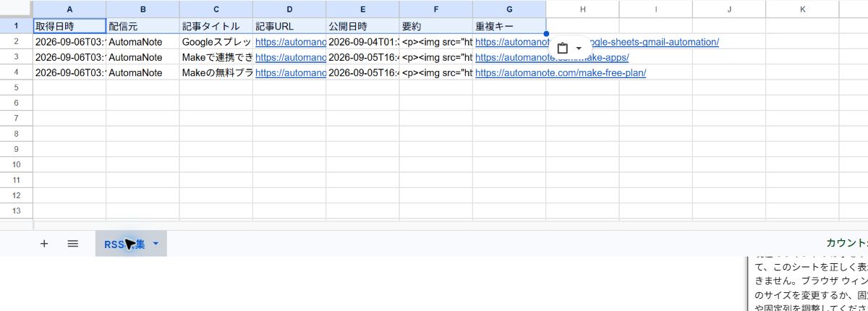Open the RSS sheet tab menu arrow
Viewport: 868px width, 311px height.
tap(156, 244)
